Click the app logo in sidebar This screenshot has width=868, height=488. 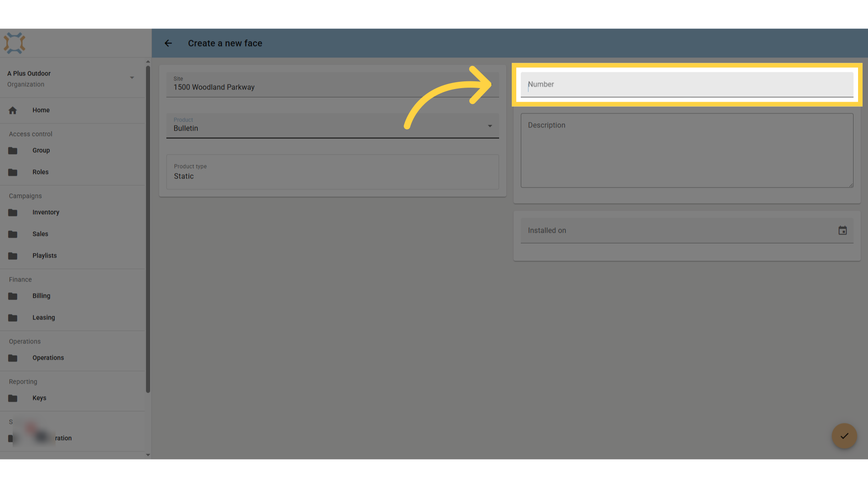[14, 43]
